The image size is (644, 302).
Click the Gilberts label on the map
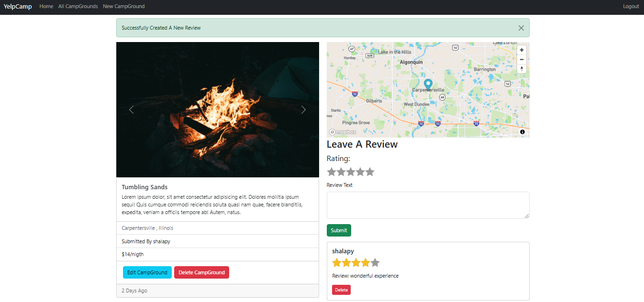point(374,101)
